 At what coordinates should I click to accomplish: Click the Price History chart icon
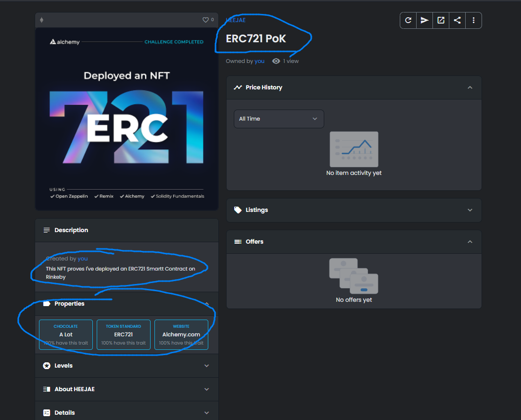(238, 87)
